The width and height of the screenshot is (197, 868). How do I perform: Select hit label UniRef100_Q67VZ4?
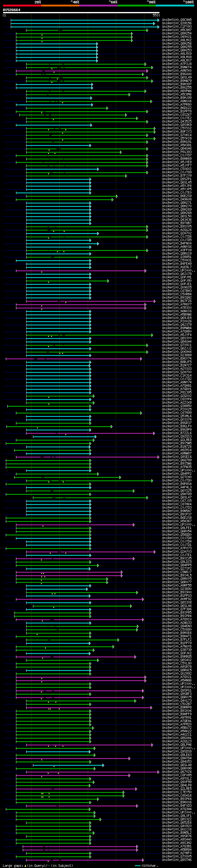177,772
